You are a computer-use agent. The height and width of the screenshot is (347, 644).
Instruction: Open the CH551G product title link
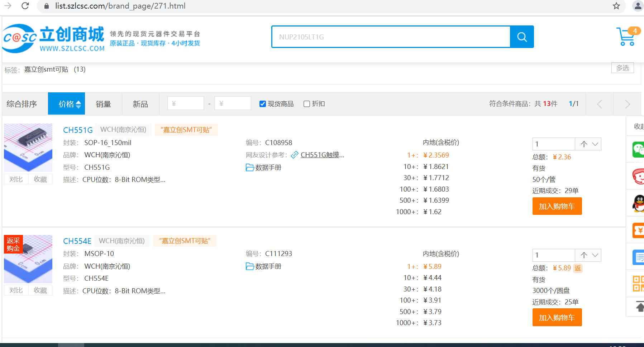click(78, 130)
